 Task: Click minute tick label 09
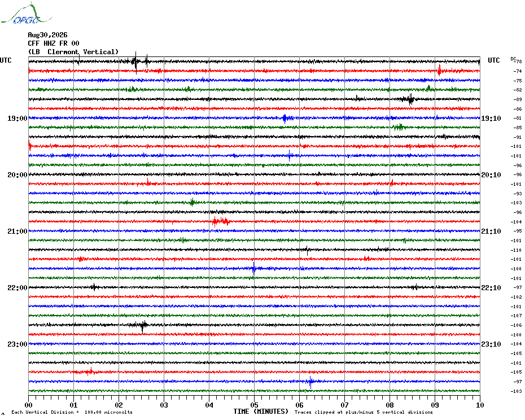point(435,405)
